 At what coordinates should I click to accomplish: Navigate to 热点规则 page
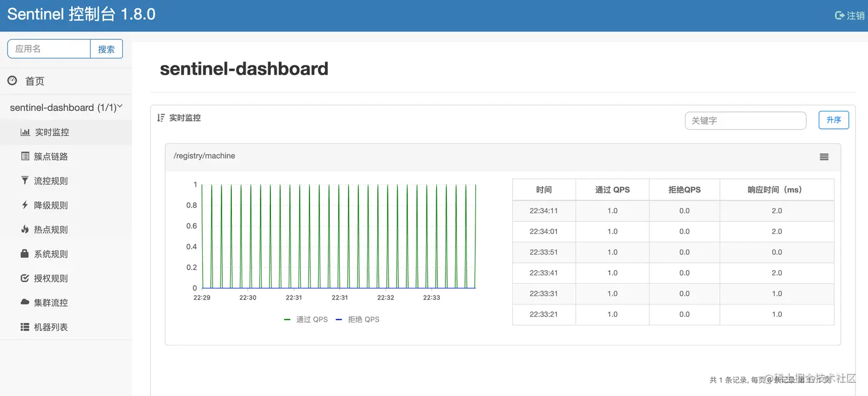[x=66, y=229]
